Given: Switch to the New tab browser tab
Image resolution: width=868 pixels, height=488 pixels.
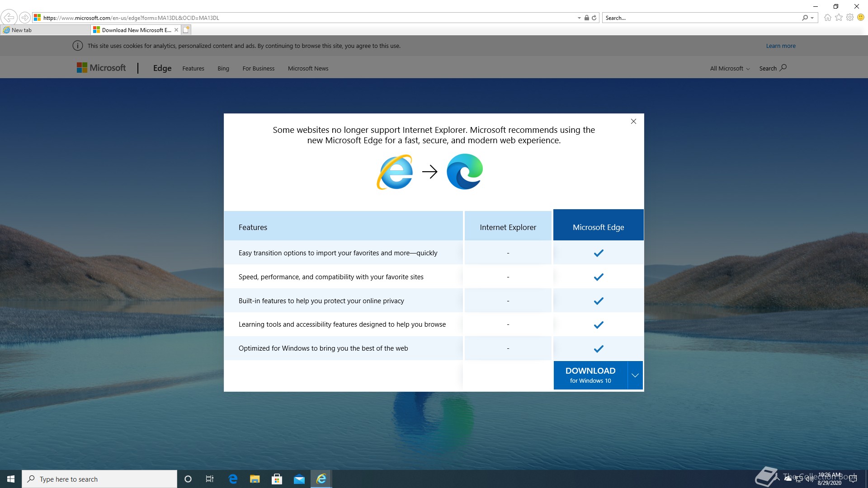Looking at the screenshot, I should point(45,30).
